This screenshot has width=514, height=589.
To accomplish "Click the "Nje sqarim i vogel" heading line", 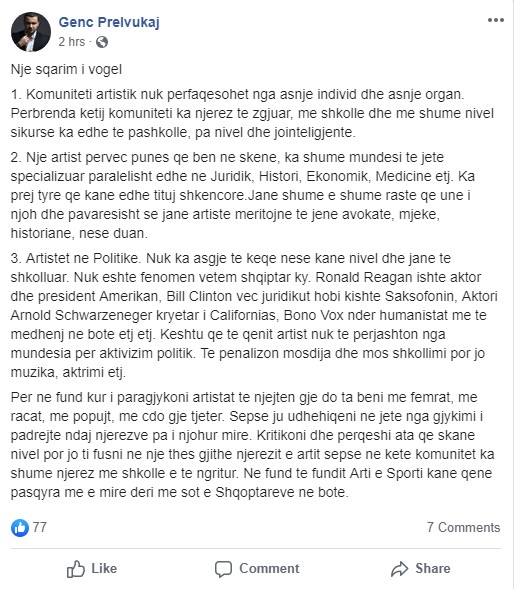I will pyautogui.click(x=67, y=69).
